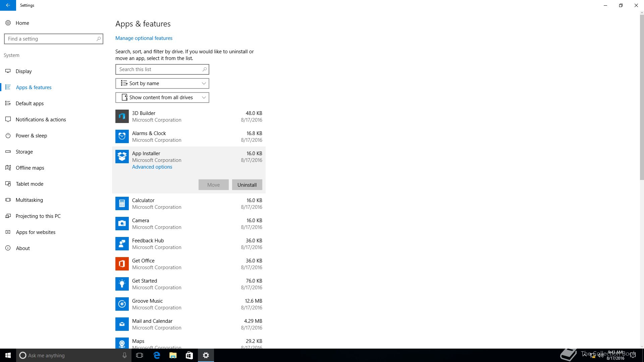The width and height of the screenshot is (644, 362).
Task: Click the magnifier in Search this list
Action: pyautogui.click(x=204, y=69)
